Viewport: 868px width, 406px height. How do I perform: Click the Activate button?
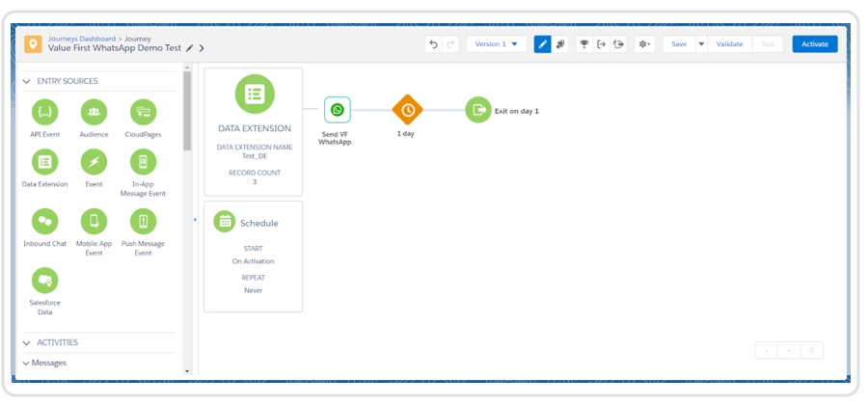pos(814,44)
